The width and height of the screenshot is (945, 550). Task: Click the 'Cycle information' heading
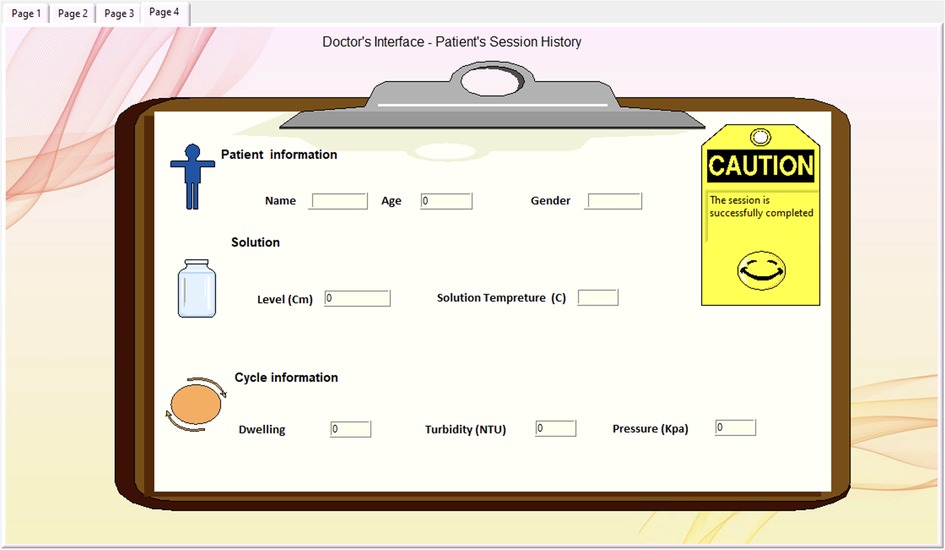point(286,377)
